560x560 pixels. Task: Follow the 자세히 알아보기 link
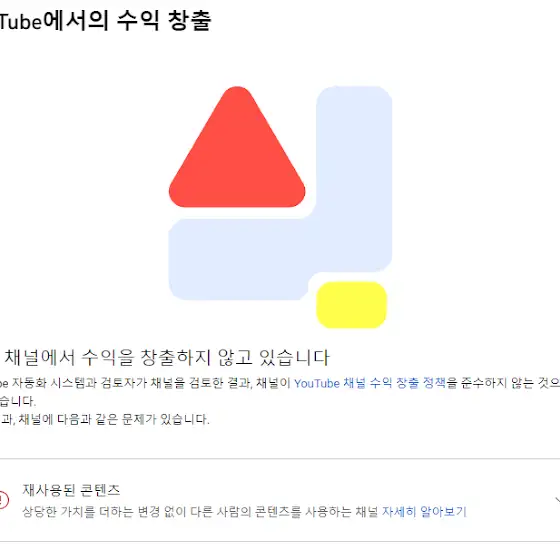click(x=424, y=511)
